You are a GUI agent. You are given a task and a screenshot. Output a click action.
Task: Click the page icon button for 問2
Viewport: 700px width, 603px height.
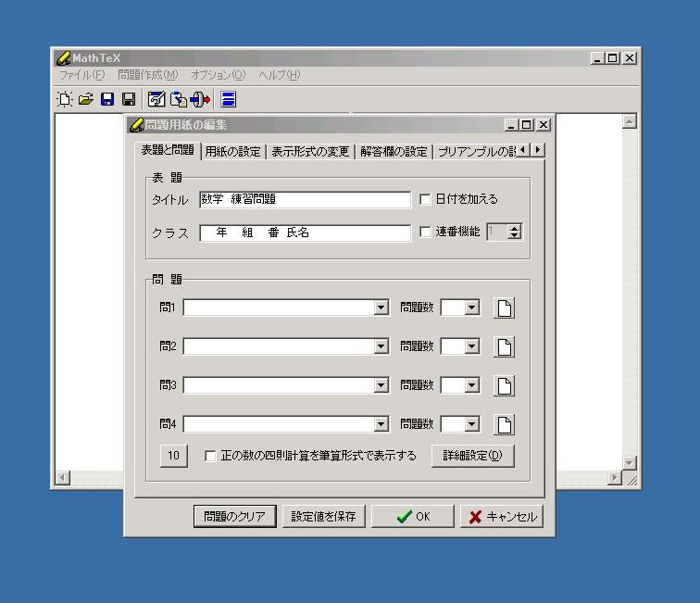click(504, 347)
